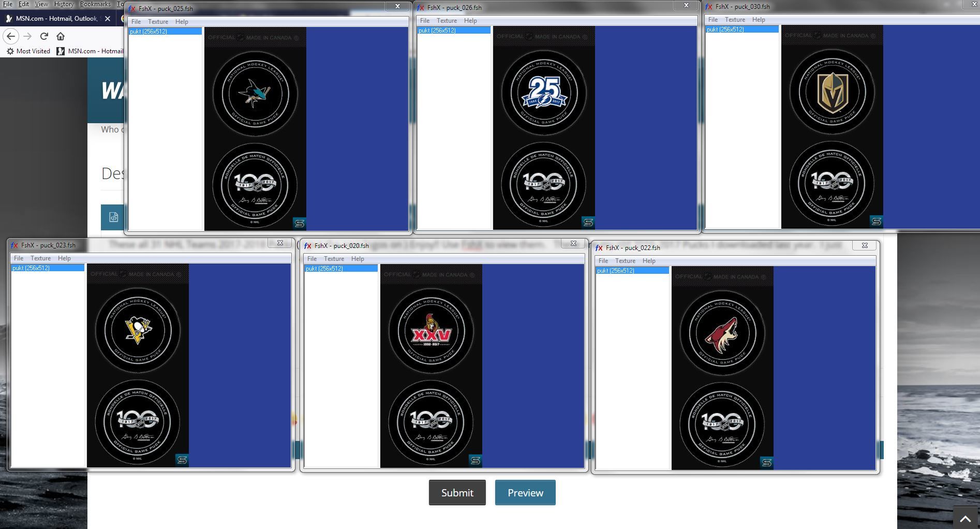The height and width of the screenshot is (529, 980).
Task: Open Texture menu in puck_023.fsh window
Action: [x=40, y=258]
